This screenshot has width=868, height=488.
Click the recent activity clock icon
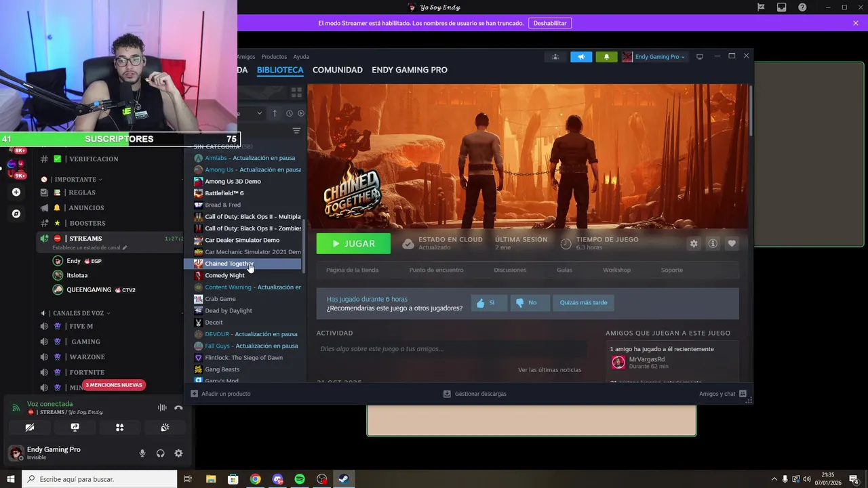click(x=290, y=113)
